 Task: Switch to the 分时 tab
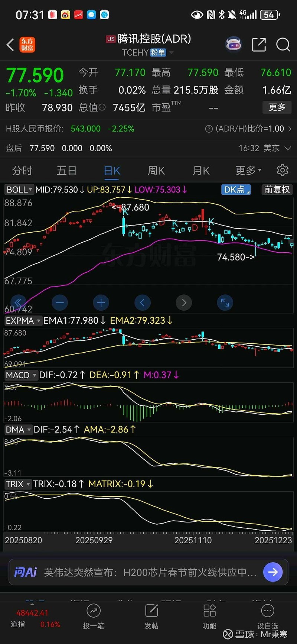(x=22, y=171)
